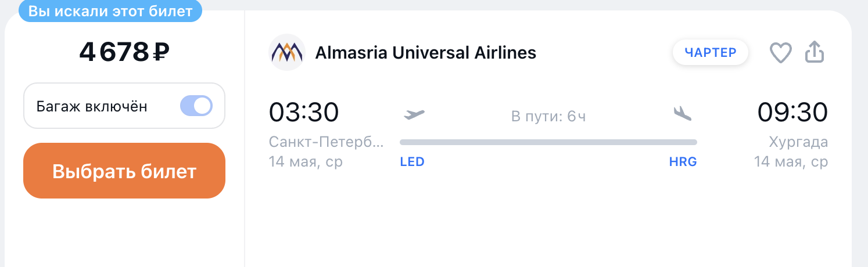
Task: Click the "ЧАРТЕР" badge
Action: 711,53
